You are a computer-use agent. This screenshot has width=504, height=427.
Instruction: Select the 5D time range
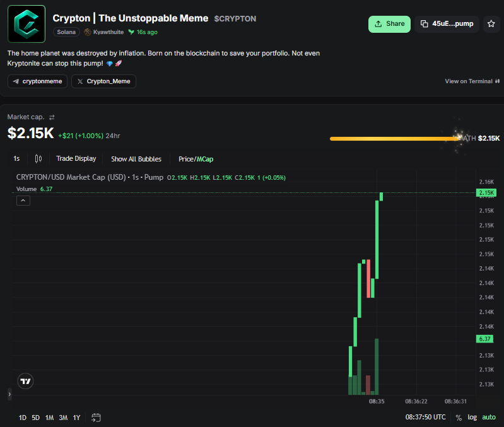pyautogui.click(x=36, y=418)
